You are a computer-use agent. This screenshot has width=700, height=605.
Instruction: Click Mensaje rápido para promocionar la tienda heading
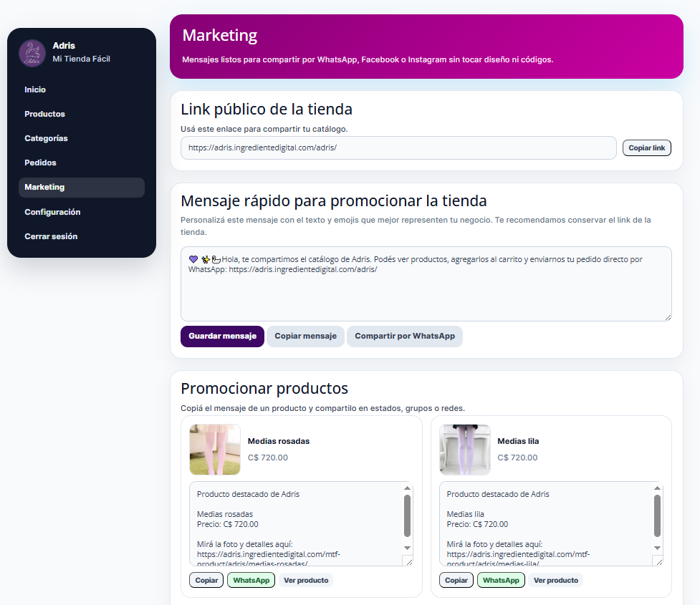(333, 201)
